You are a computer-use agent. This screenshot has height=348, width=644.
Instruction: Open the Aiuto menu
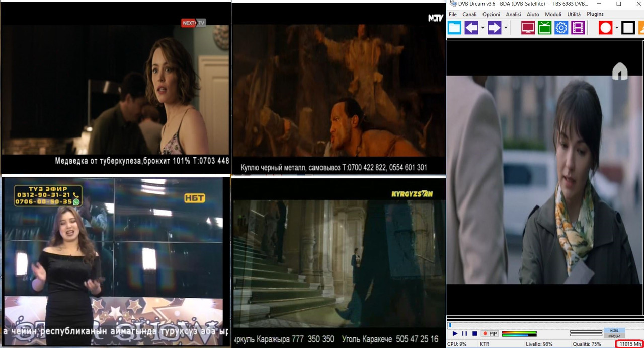(533, 14)
